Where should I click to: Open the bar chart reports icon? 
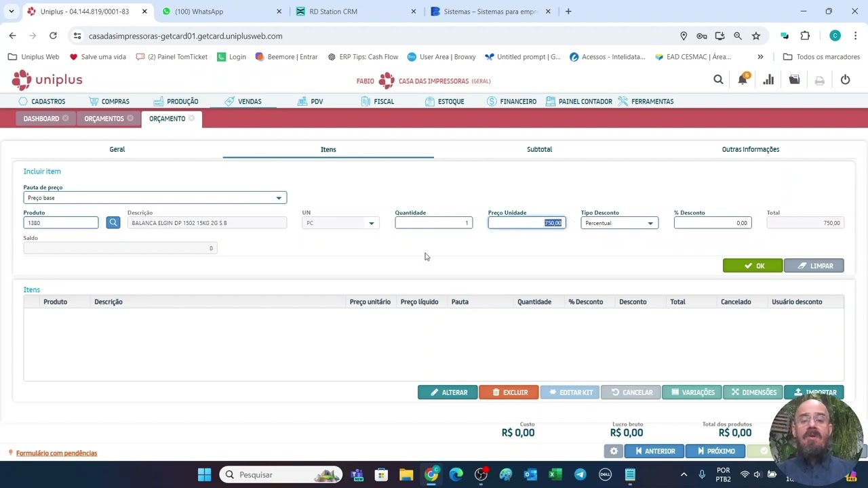point(768,80)
